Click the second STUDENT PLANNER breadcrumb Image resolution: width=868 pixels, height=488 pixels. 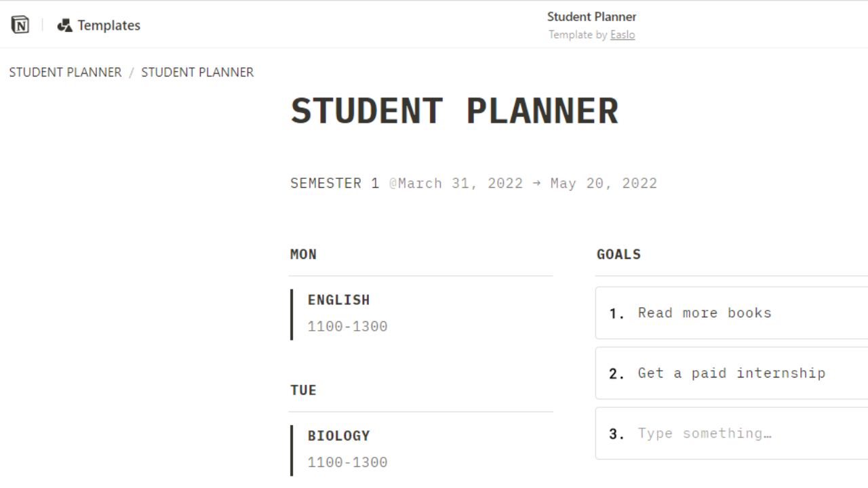tap(196, 72)
